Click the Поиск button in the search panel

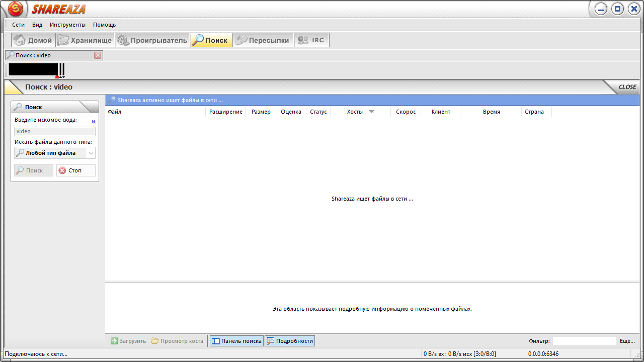tap(34, 170)
